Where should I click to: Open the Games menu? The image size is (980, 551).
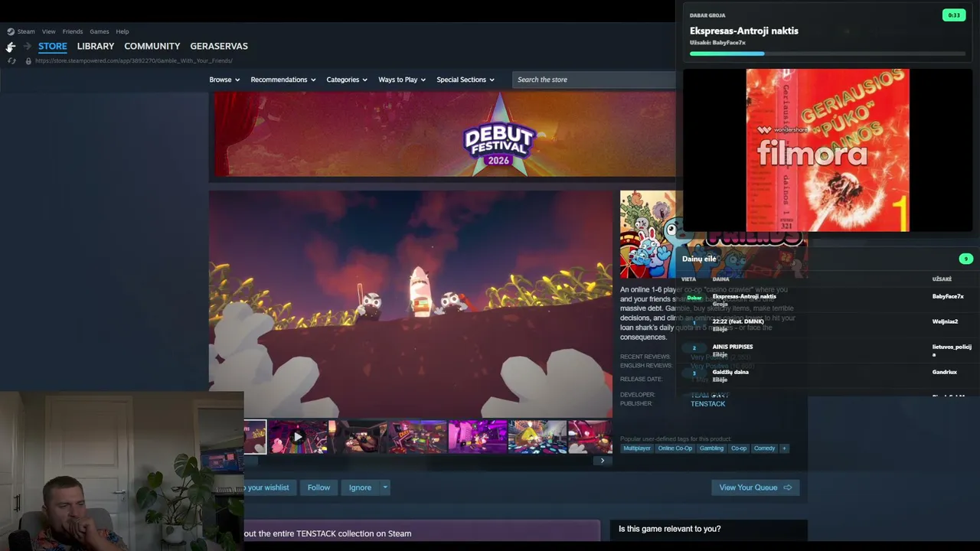(x=100, y=31)
